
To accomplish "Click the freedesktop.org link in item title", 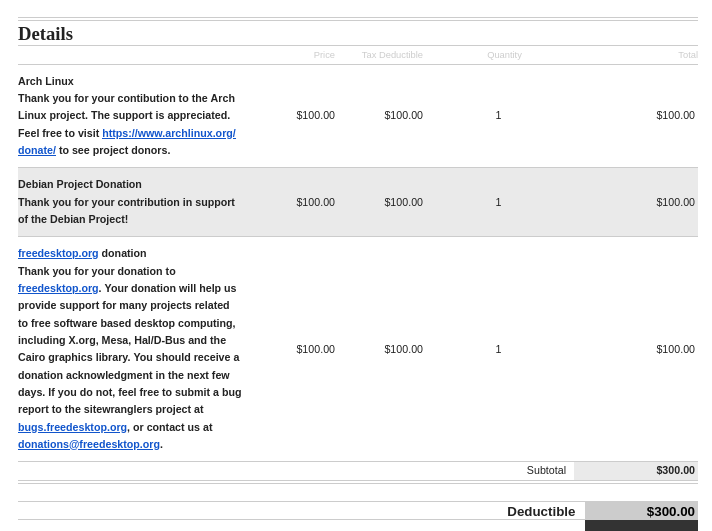I will pos(58,253).
